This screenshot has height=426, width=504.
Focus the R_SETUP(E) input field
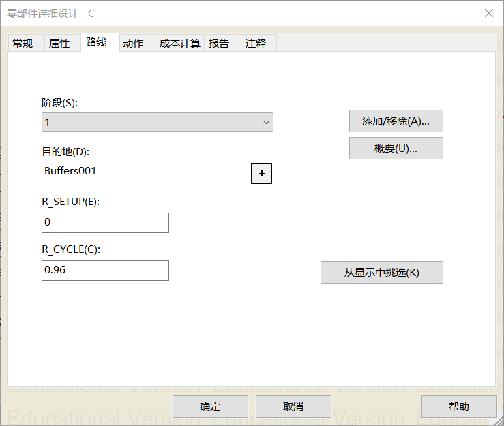pos(105,223)
